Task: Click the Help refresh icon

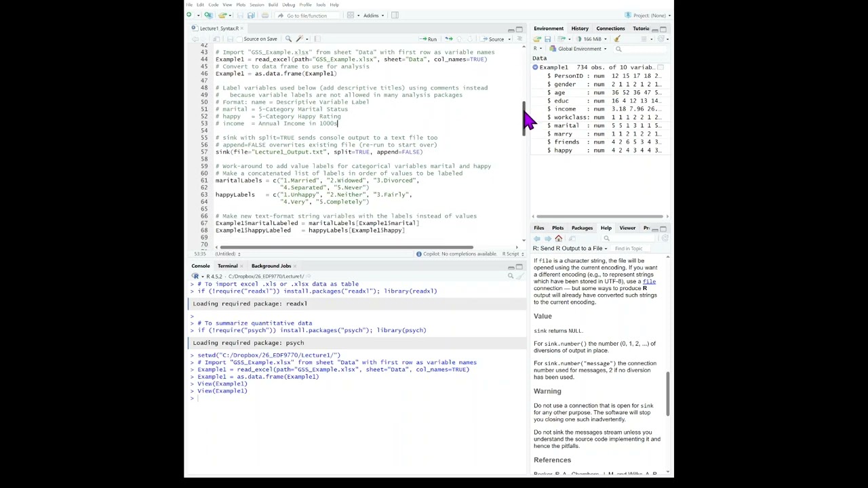Action: pyautogui.click(x=665, y=238)
